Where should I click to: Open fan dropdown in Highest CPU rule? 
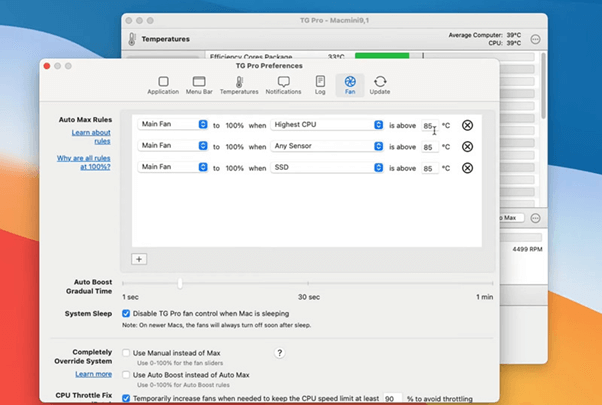[173, 124]
